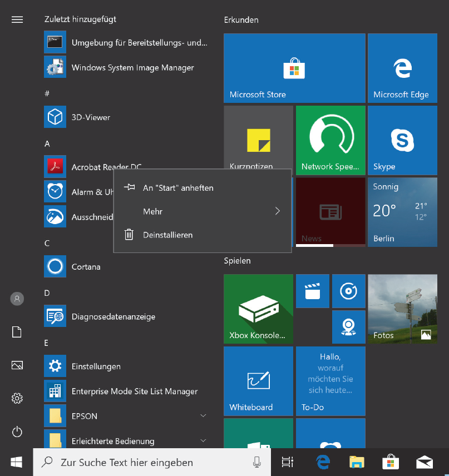The height and width of the screenshot is (476, 449).
Task: Open the Microsoft Edge tile
Action: (402, 68)
